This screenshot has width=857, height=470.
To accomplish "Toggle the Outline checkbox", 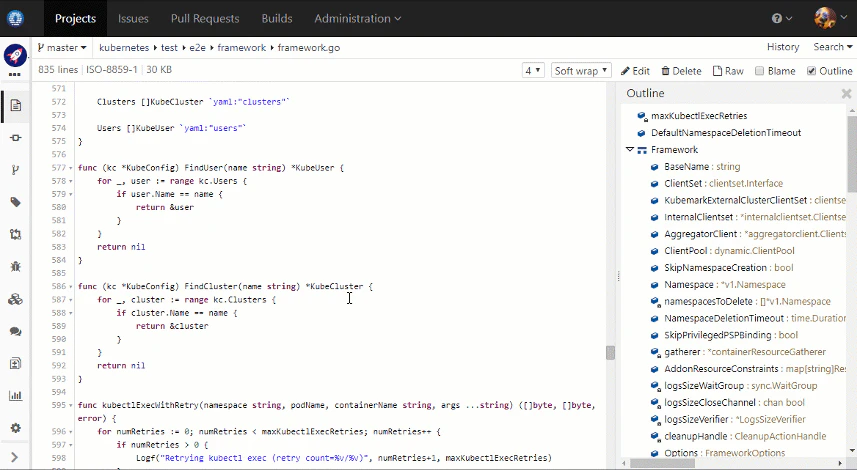I will pos(812,70).
